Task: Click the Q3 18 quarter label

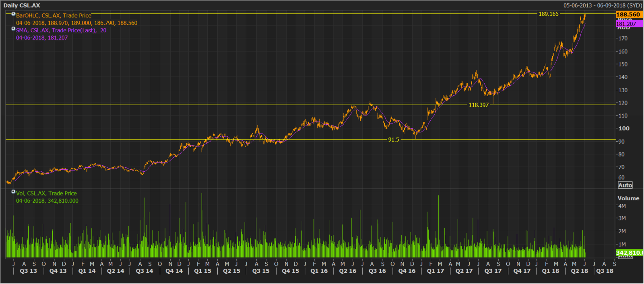Action: [605, 271]
